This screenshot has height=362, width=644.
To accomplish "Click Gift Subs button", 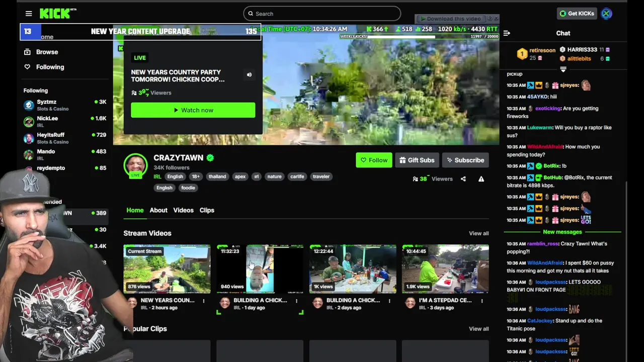I will (417, 160).
